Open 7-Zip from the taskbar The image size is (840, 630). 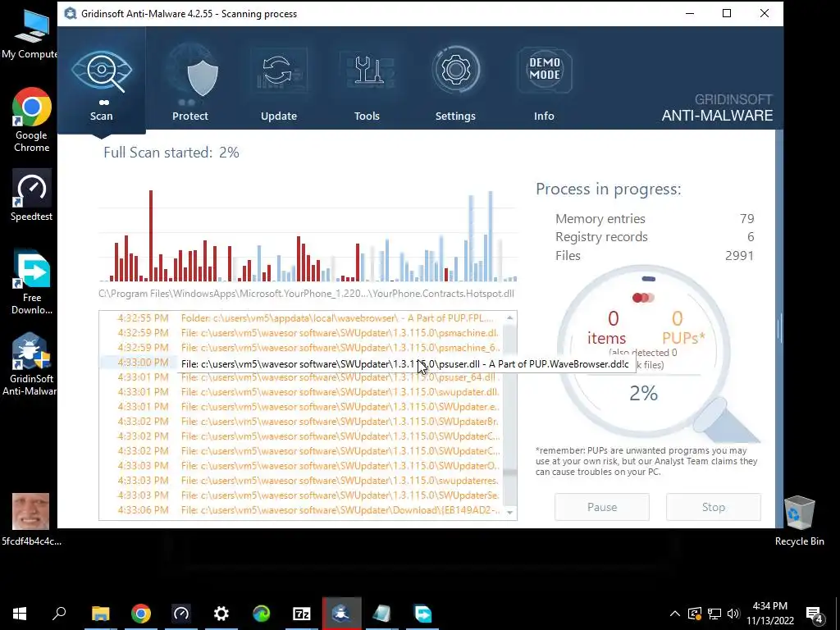point(302,614)
